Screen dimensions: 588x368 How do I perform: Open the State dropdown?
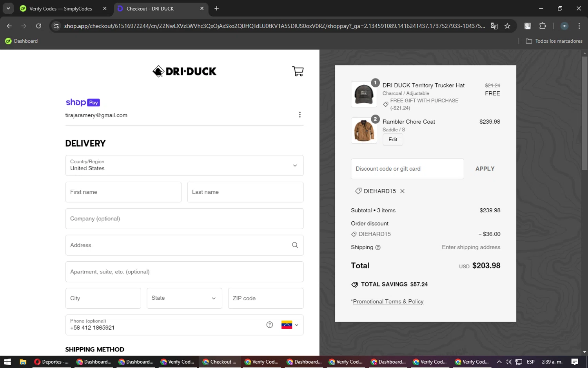point(184,298)
